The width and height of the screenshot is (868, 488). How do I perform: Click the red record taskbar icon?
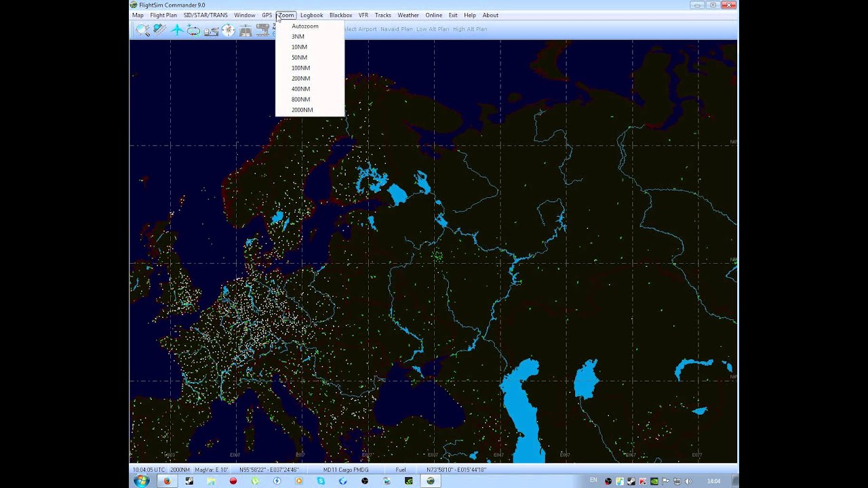click(233, 481)
